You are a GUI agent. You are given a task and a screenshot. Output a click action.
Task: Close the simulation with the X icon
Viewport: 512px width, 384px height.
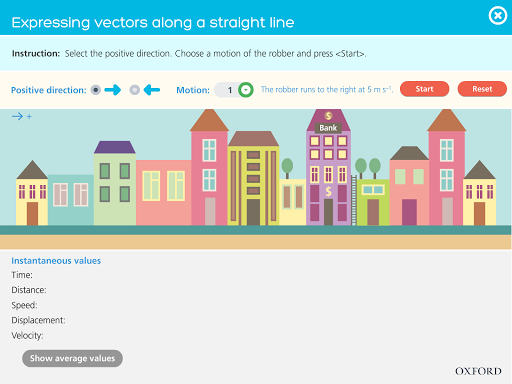[x=498, y=16]
